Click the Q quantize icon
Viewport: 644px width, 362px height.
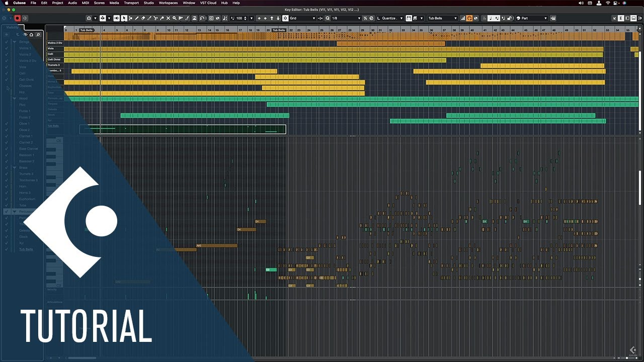click(x=328, y=18)
